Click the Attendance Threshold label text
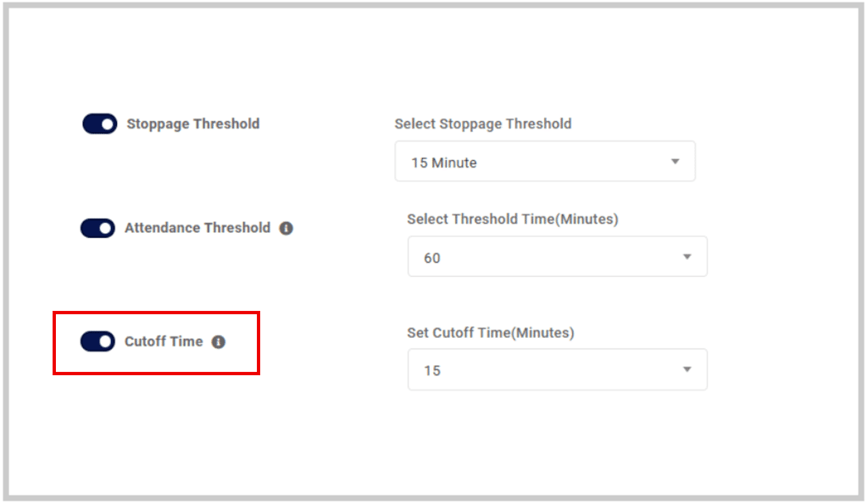 (198, 228)
